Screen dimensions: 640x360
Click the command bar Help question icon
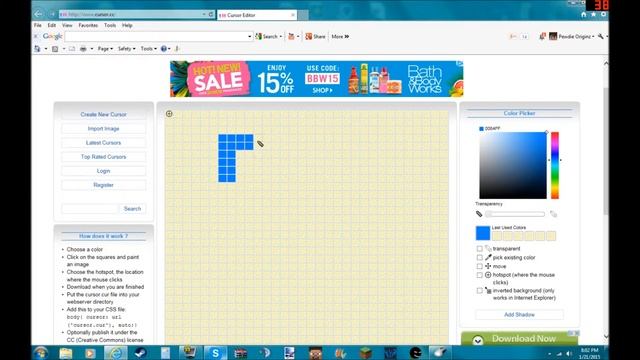[x=164, y=49]
